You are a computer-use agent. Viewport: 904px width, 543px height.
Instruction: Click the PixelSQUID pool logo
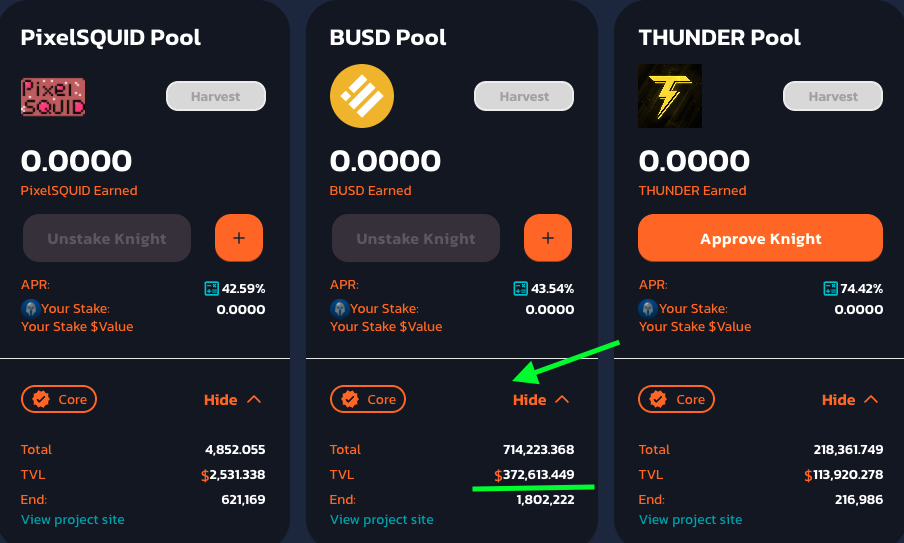coord(53,97)
